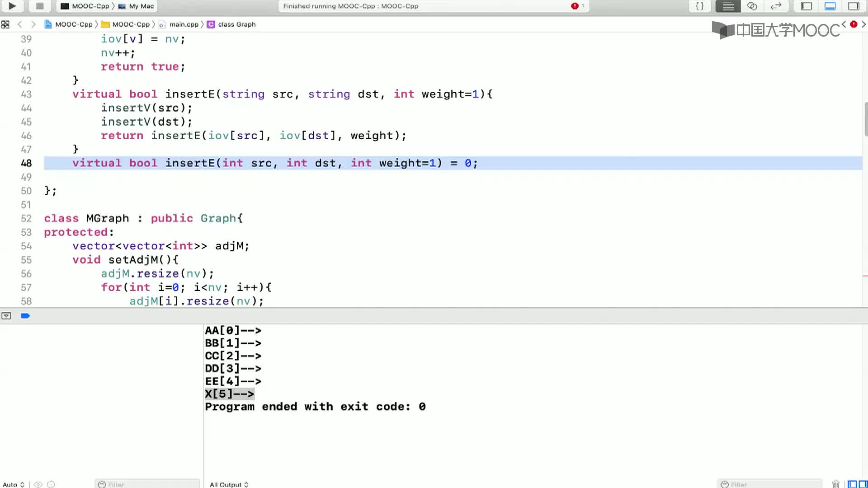Open the related items grid menu
868x488 pixels.
[5, 24]
